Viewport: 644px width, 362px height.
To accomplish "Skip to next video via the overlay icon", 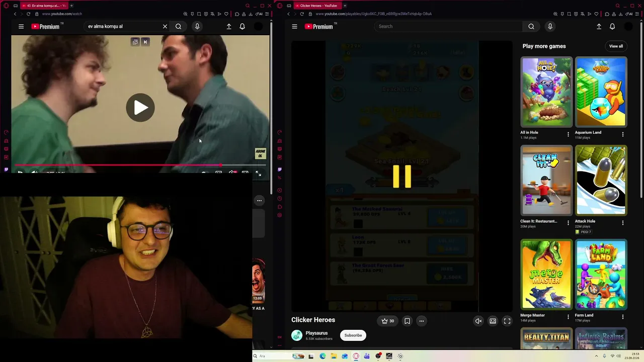I will point(145,42).
